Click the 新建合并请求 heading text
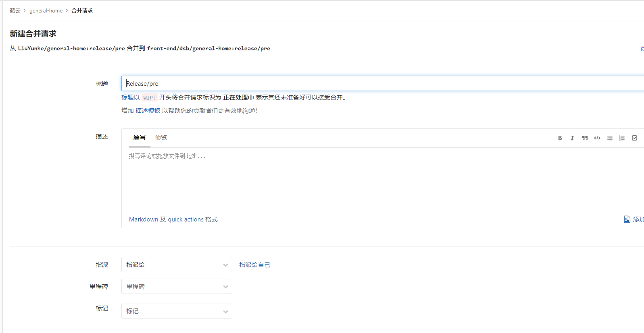Viewport: 644px width, 333px height. pos(33,34)
